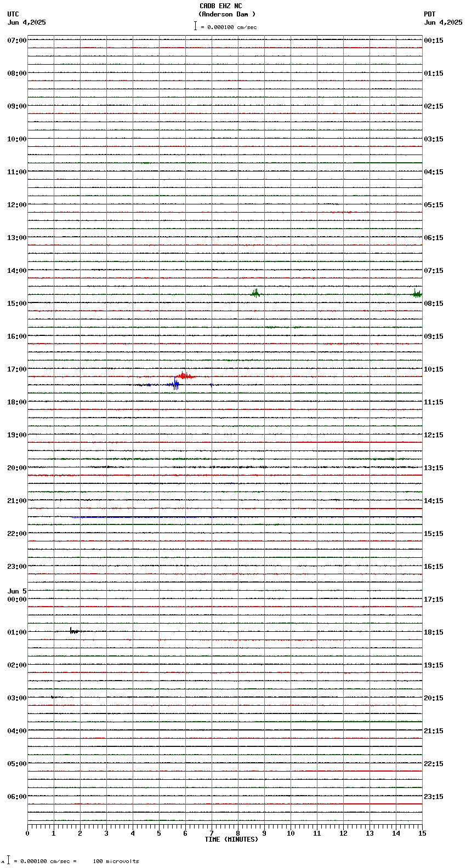Click the 12:00 UTC time label
The image size is (466, 868).
pyautogui.click(x=17, y=205)
